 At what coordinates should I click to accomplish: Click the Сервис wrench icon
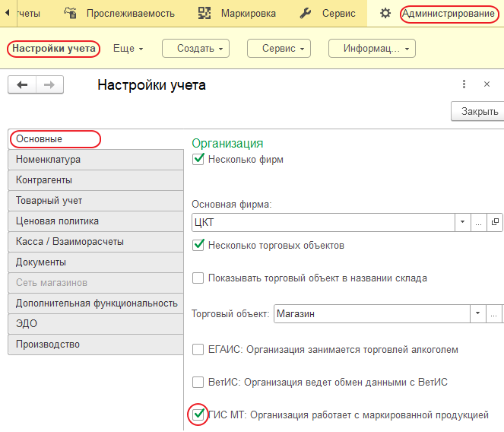point(306,13)
